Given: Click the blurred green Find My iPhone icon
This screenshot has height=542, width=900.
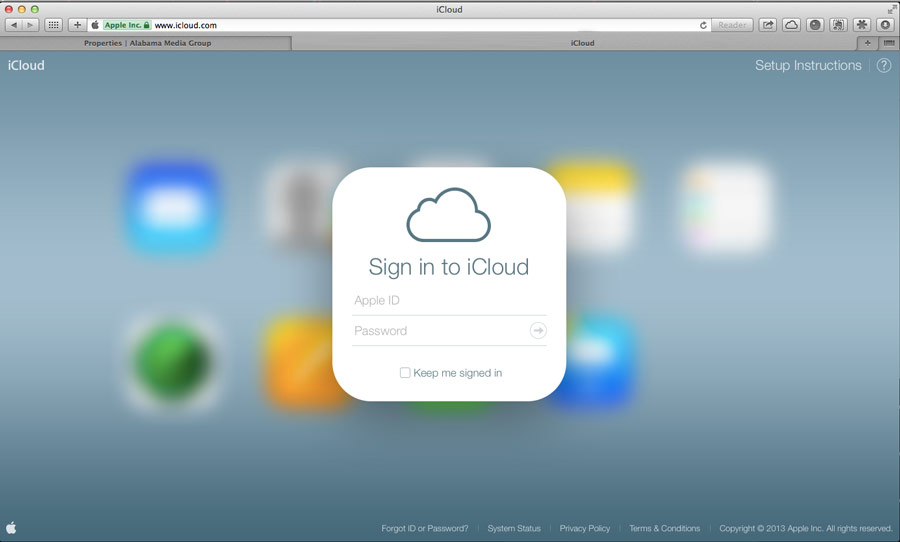Looking at the screenshot, I should coord(173,362).
